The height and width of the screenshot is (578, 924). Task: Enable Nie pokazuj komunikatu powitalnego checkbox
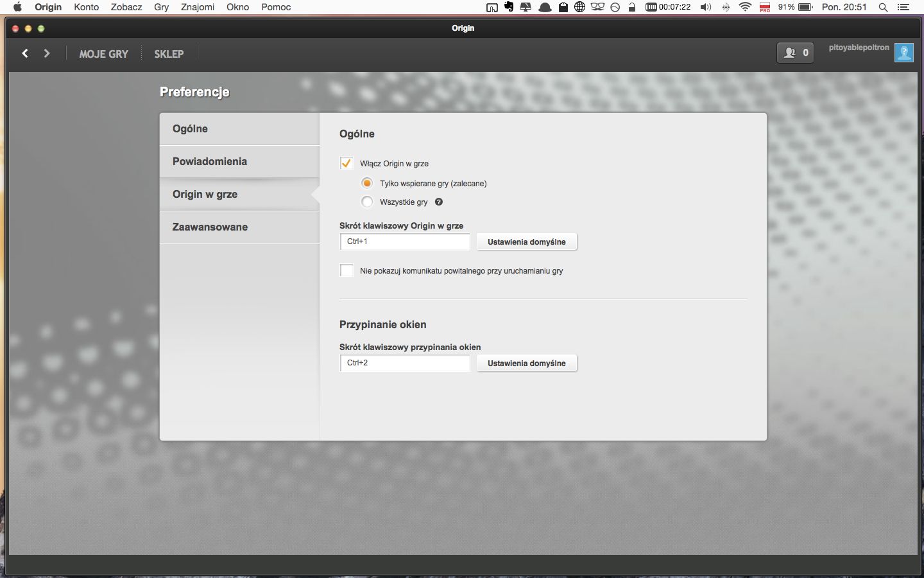346,270
